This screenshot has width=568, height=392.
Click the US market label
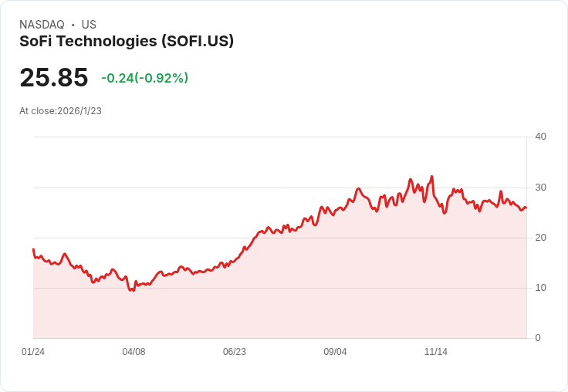tap(89, 25)
